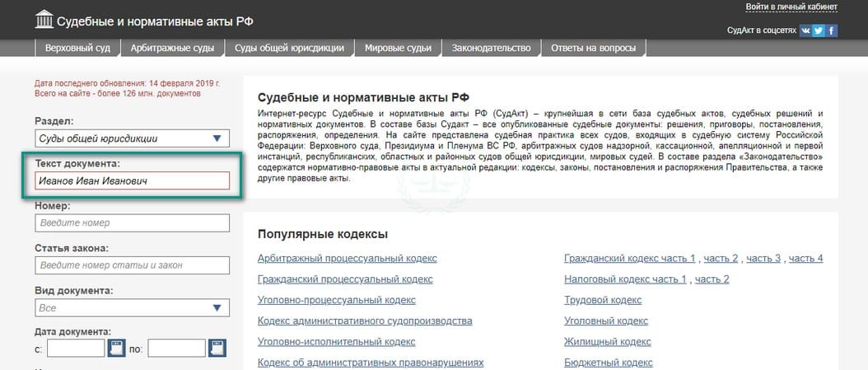Open the Ответы на вопросы tab
Image resolution: width=868 pixels, height=370 pixels.
pyautogui.click(x=594, y=48)
